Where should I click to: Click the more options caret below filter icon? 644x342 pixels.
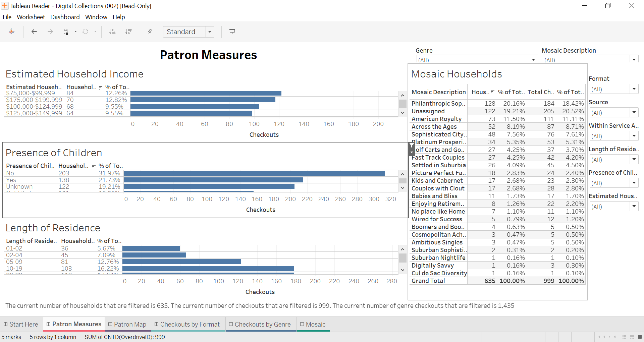point(412,152)
